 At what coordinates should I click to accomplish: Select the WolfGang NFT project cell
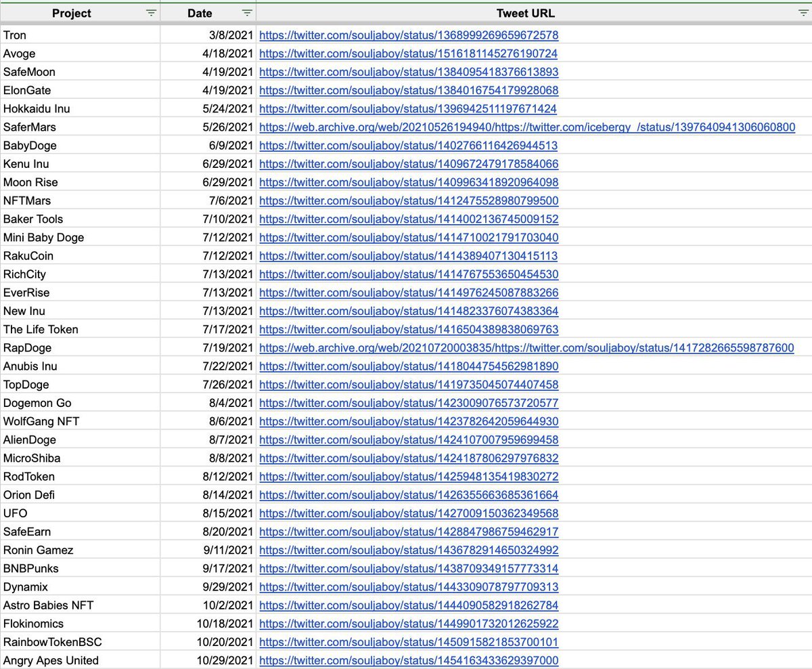[x=80, y=421]
